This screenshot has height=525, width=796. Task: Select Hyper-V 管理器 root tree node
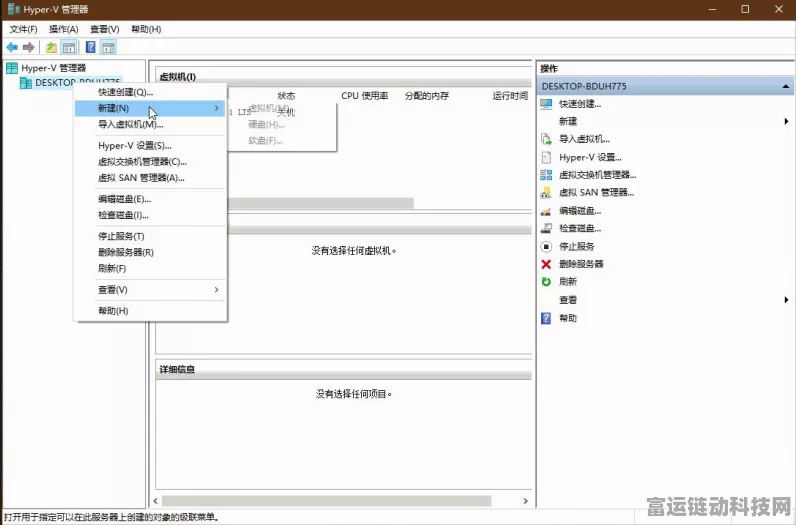click(x=53, y=68)
